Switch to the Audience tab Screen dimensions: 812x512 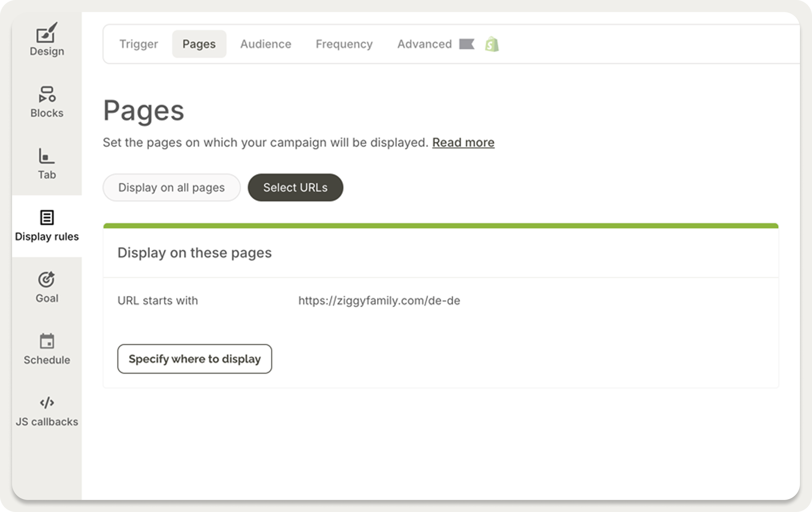(x=265, y=44)
